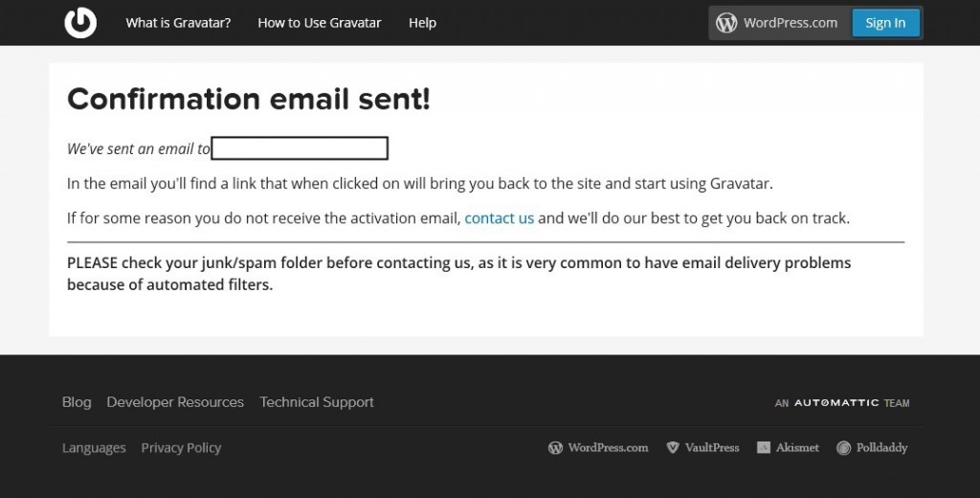The image size is (980, 498).
Task: Click the Gravatar logo icon
Action: pyautogui.click(x=80, y=22)
